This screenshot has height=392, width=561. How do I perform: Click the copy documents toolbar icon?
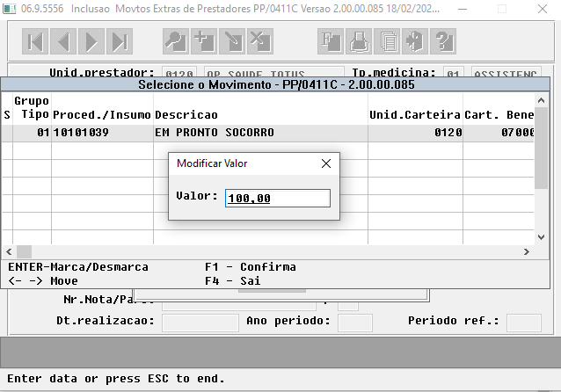387,41
